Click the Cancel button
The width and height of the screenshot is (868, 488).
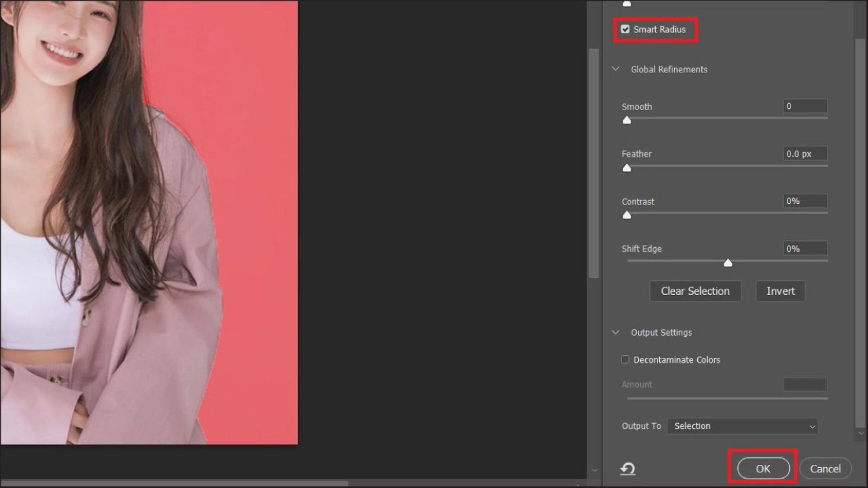click(825, 468)
